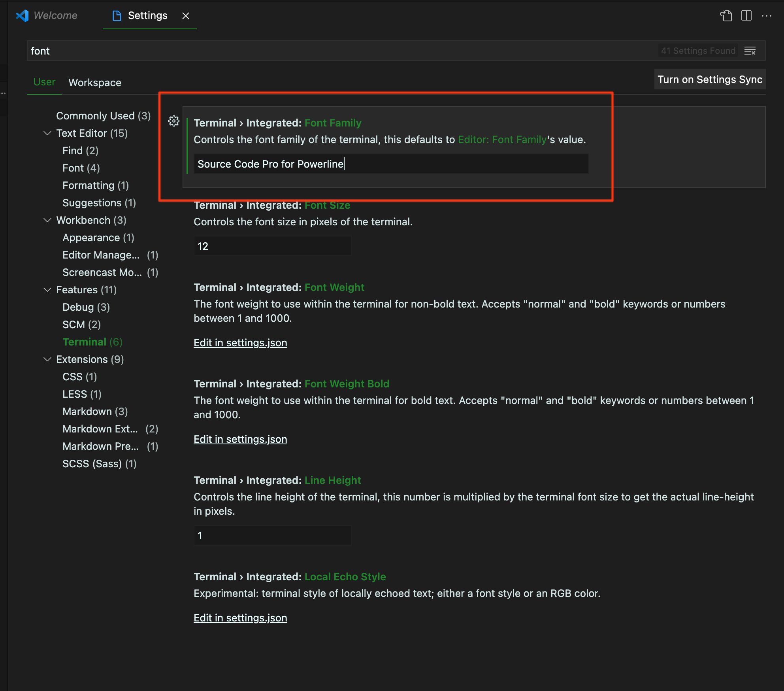Select the User settings tab
Viewport: 784px width, 691px height.
44,82
